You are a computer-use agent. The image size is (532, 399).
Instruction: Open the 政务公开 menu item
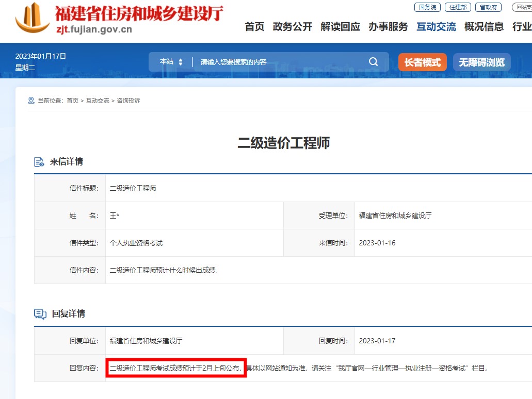[x=293, y=27]
